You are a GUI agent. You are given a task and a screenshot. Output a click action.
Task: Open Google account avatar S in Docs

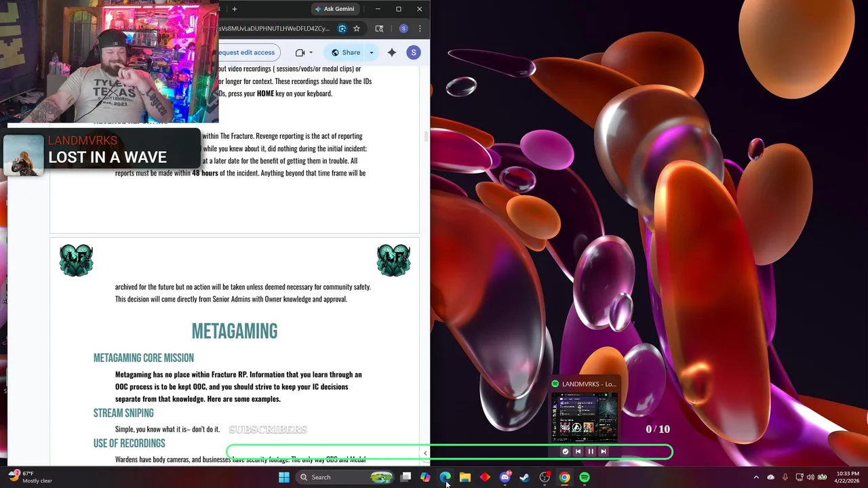[x=413, y=52]
